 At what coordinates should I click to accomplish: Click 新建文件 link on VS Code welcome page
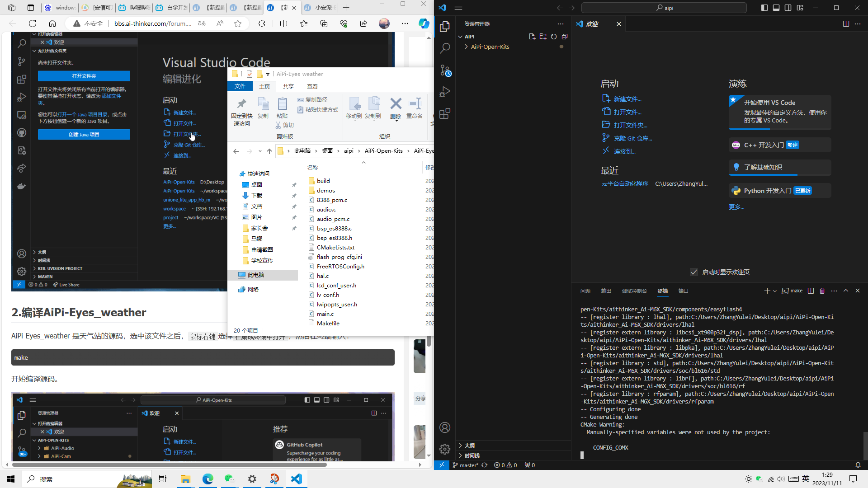[x=627, y=99]
